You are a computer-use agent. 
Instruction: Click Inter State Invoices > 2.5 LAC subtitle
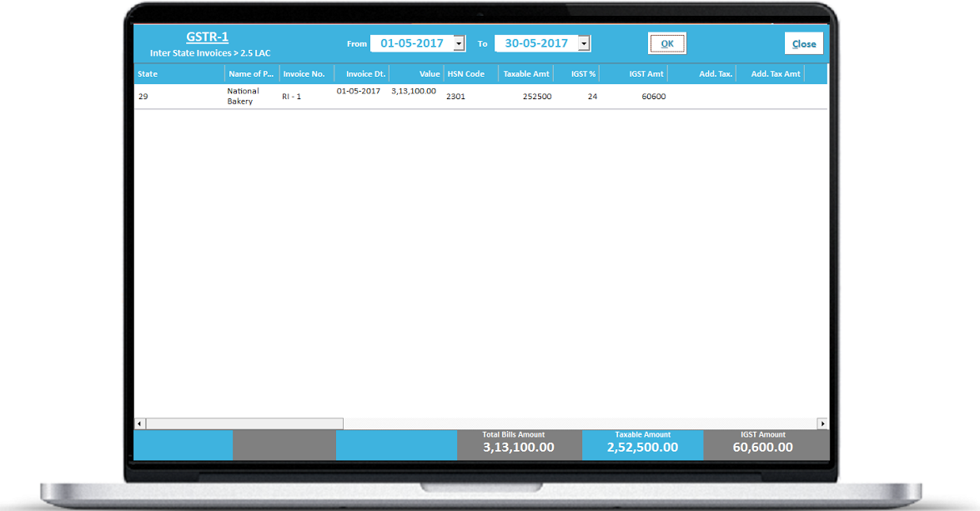[210, 53]
